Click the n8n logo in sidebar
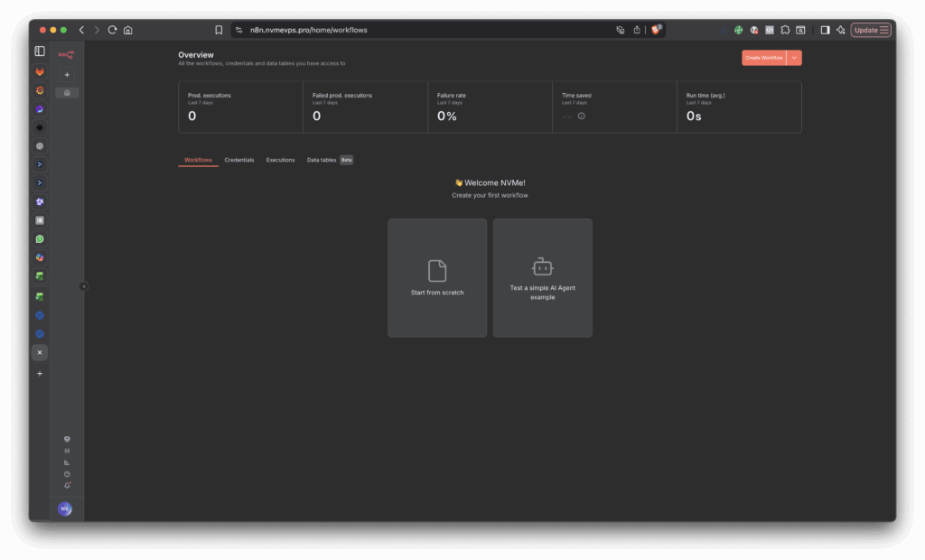The image size is (925, 560). (x=66, y=55)
